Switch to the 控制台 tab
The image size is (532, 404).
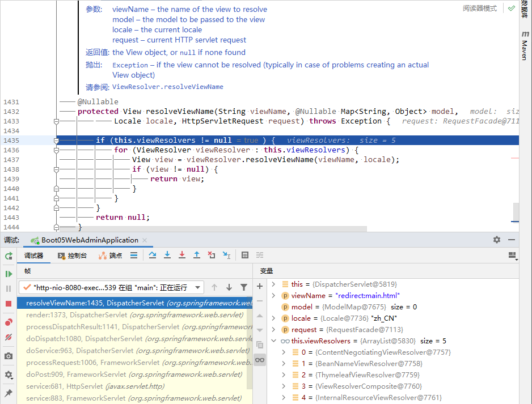coord(72,256)
